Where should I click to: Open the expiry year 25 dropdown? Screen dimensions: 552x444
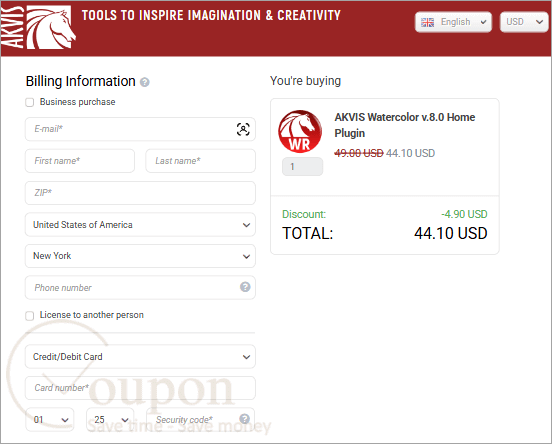(x=110, y=419)
